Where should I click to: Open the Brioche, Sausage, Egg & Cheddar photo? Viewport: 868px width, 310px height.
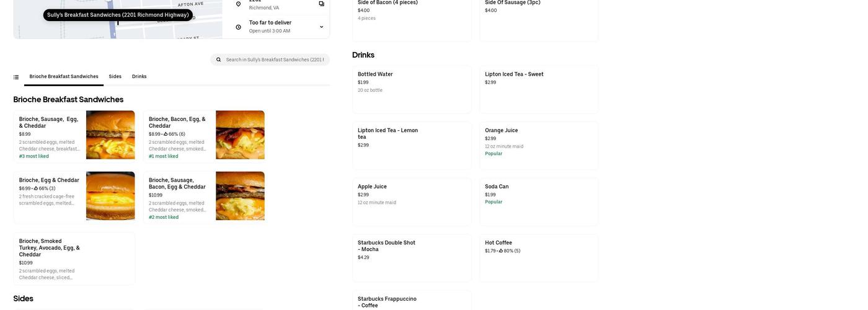[x=110, y=135]
